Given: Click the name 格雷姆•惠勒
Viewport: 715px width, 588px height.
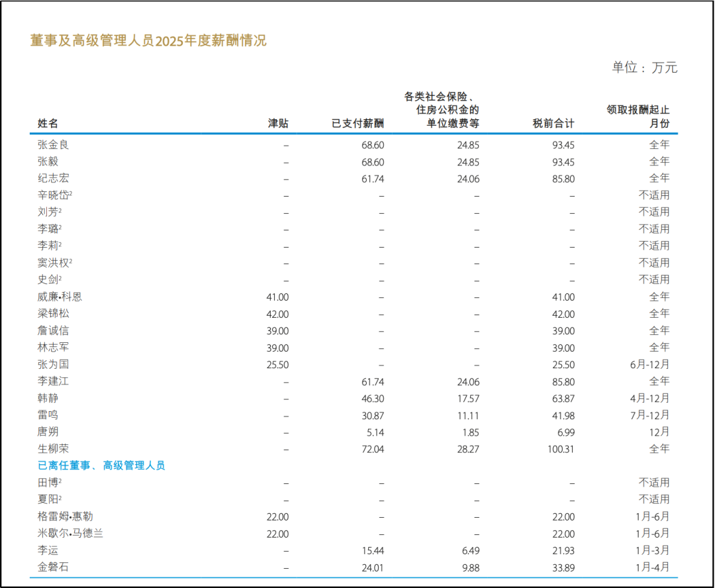Looking at the screenshot, I should [x=70, y=516].
